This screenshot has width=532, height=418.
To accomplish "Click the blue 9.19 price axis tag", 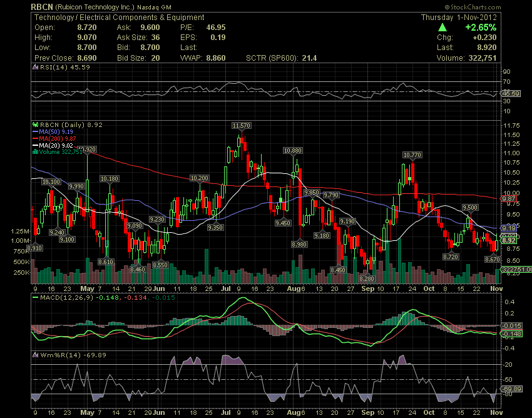I will [x=509, y=228].
